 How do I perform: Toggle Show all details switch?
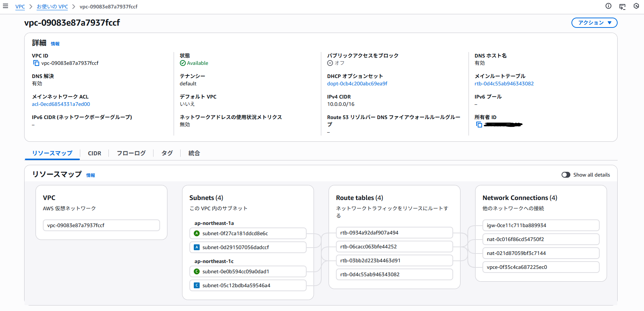[566, 175]
